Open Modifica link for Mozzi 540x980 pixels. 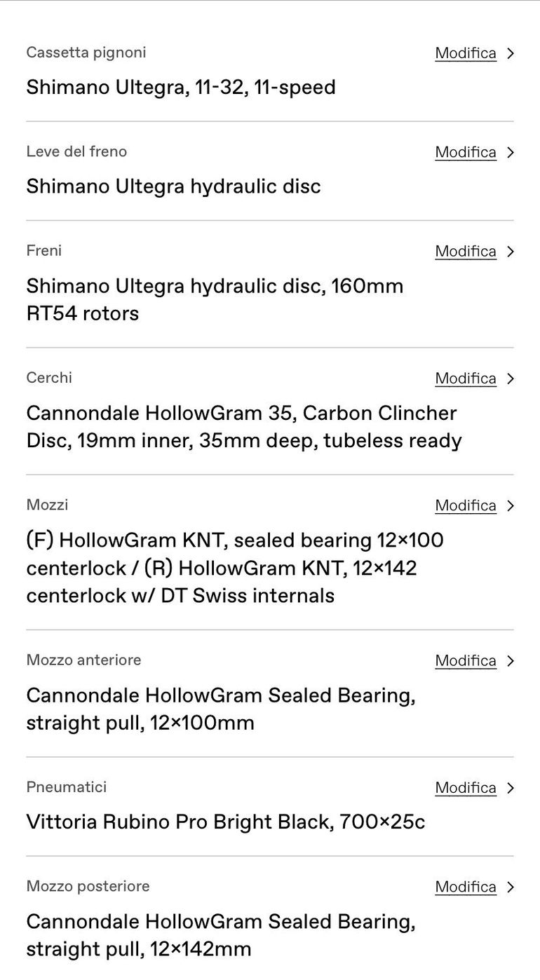[x=465, y=505]
